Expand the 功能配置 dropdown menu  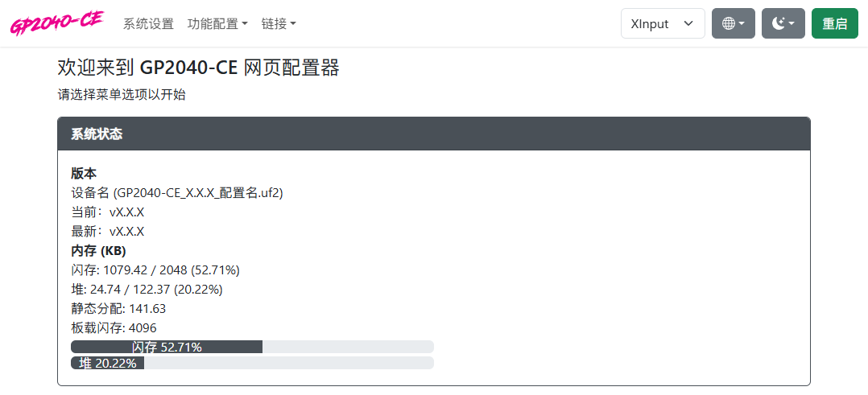pos(217,24)
